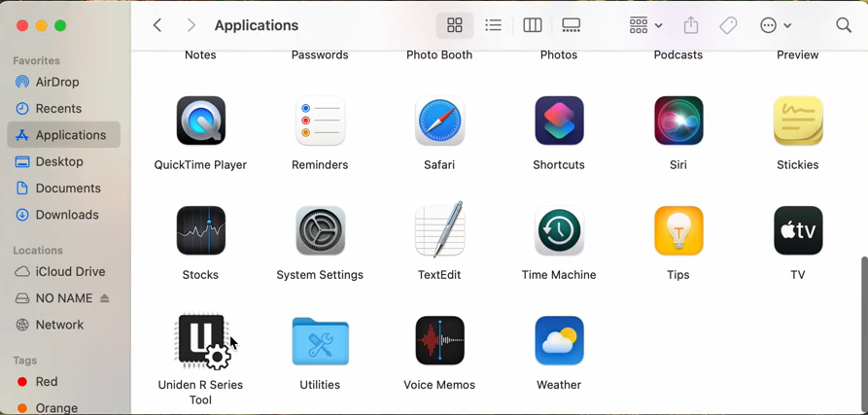Click the Share toolbar button

(x=691, y=25)
